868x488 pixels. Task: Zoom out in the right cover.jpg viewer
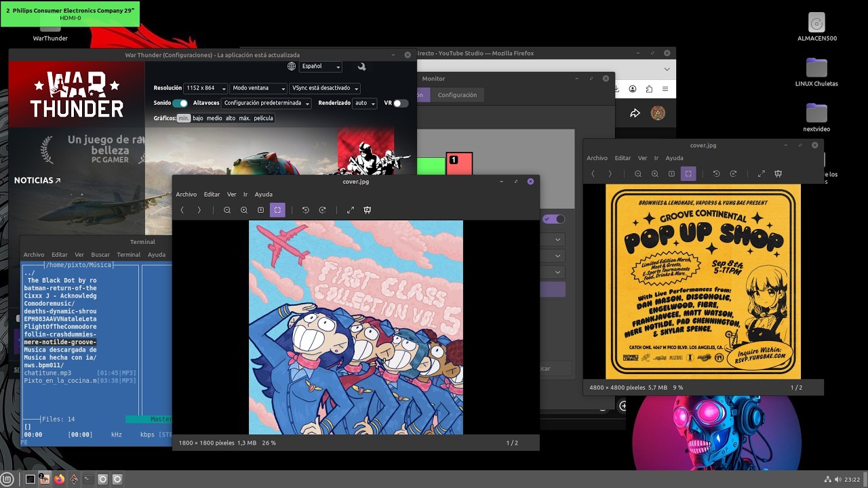pyautogui.click(x=638, y=174)
